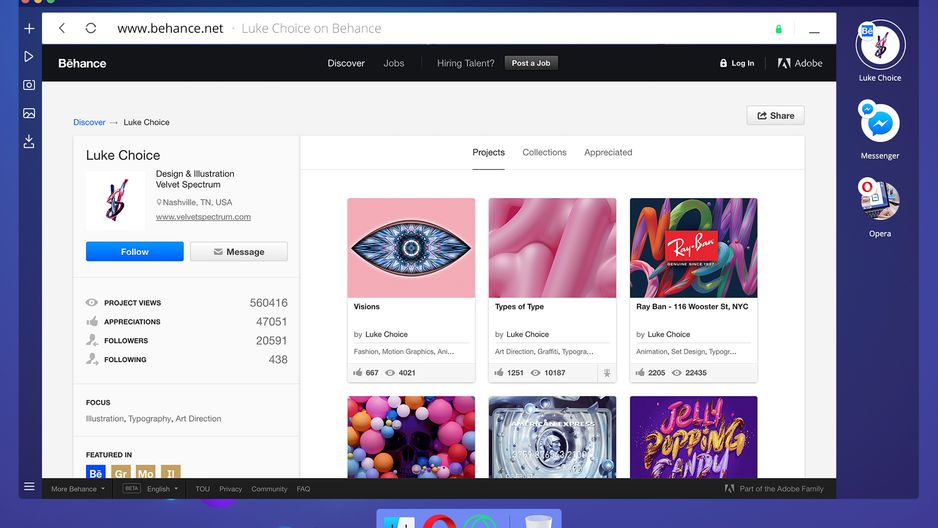The height and width of the screenshot is (528, 938).
Task: Open the Visions project thumbnail
Action: 411,248
